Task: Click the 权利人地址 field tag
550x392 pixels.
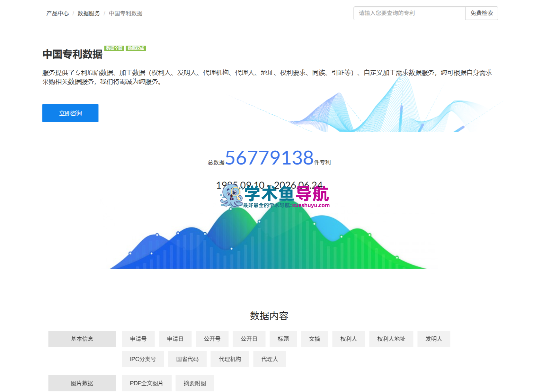Action: pyautogui.click(x=391, y=339)
